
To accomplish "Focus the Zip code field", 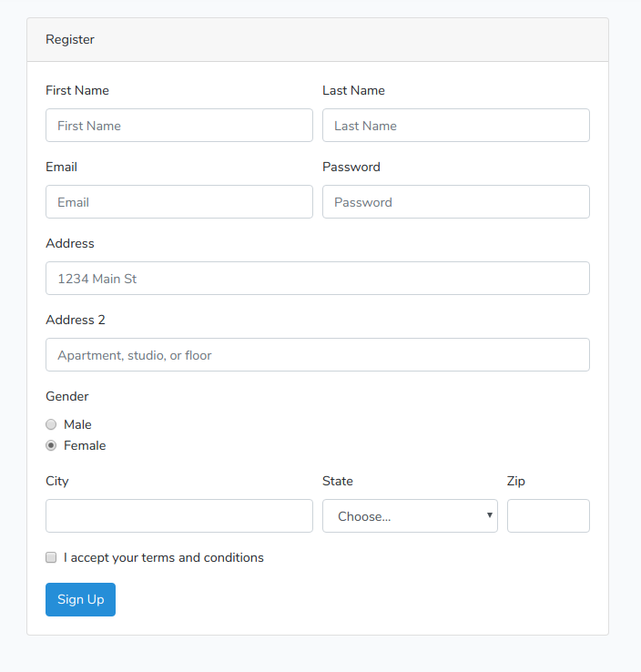I will pos(548,515).
